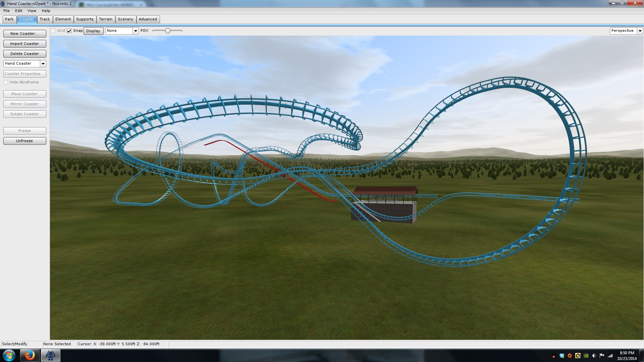Open the Action Center flag icon
Image resolution: width=644 pixels, height=362 pixels.
click(x=602, y=356)
